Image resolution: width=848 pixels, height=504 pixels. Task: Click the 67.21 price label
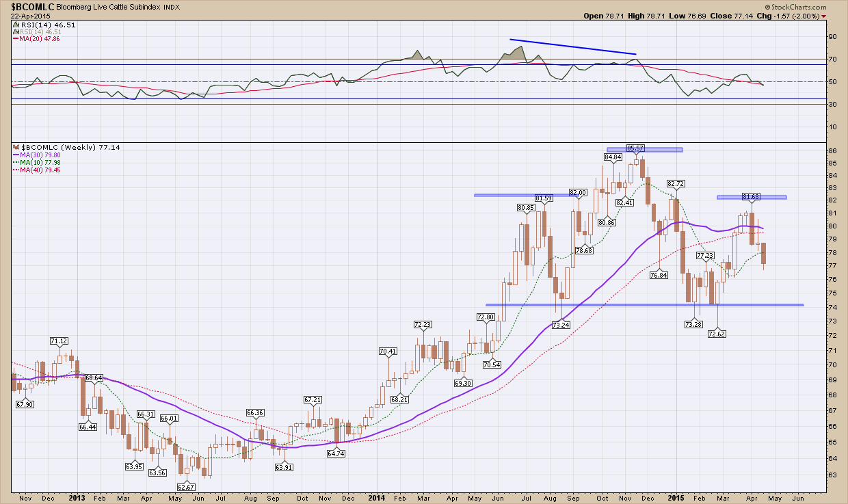pos(313,399)
